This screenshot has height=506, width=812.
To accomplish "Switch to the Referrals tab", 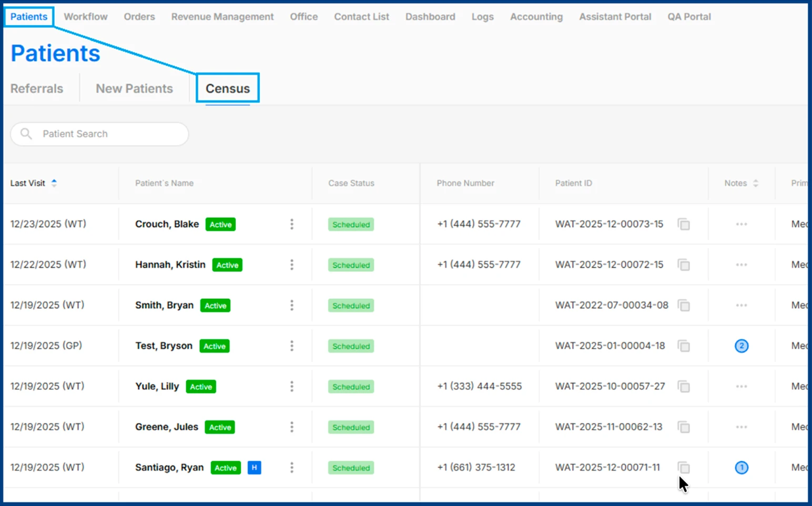I will [x=37, y=88].
